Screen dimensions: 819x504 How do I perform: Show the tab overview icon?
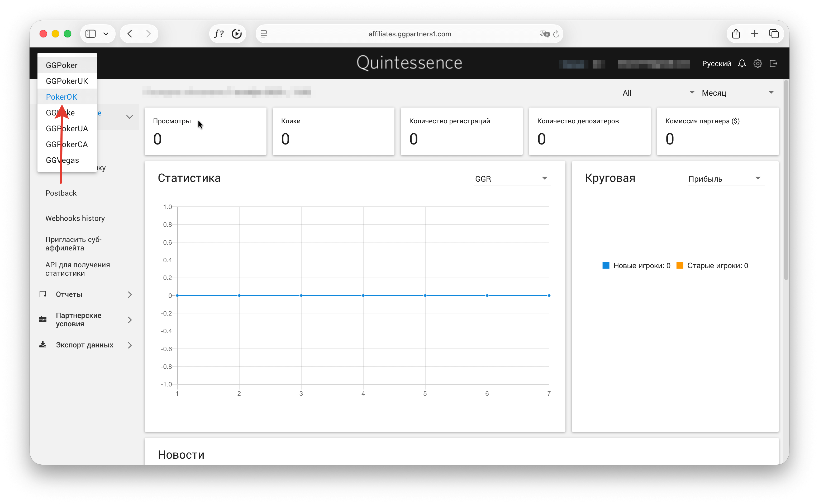(x=774, y=34)
